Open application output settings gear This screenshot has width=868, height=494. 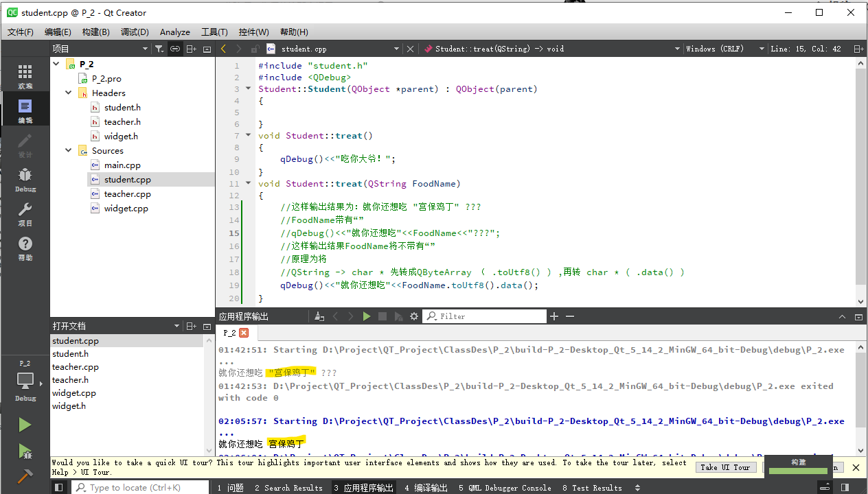coord(414,316)
